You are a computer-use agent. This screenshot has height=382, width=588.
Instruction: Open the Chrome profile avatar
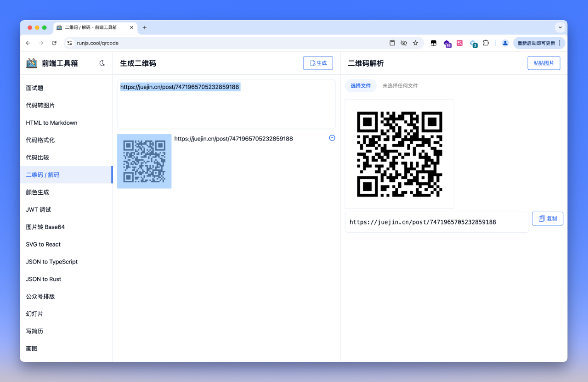pos(505,43)
